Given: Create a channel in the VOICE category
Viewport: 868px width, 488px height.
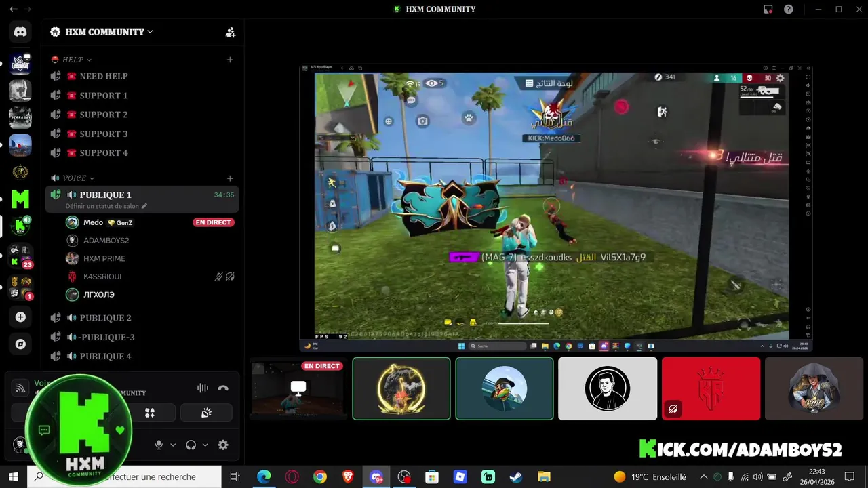Looking at the screenshot, I should 230,178.
